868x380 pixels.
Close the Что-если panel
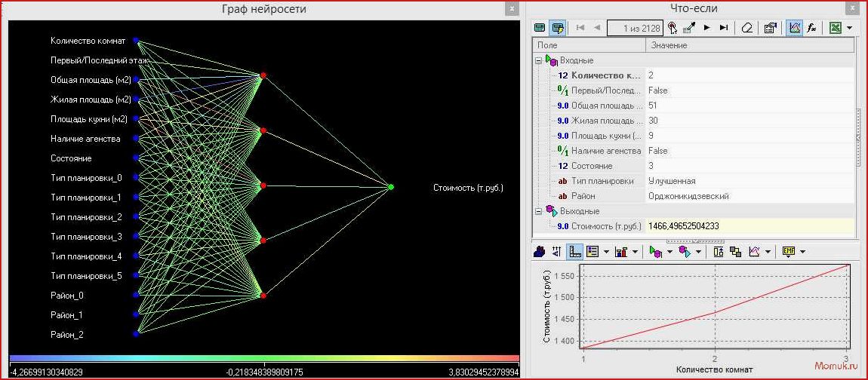click(851, 8)
